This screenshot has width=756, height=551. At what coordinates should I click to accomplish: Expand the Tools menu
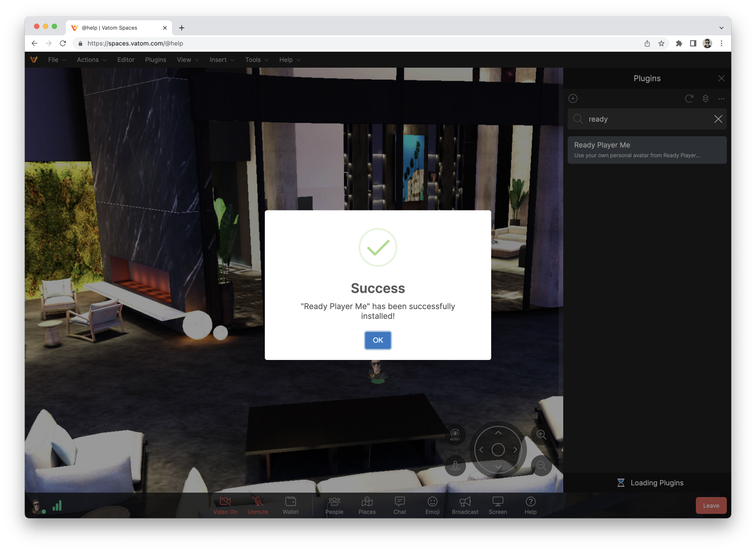click(257, 60)
